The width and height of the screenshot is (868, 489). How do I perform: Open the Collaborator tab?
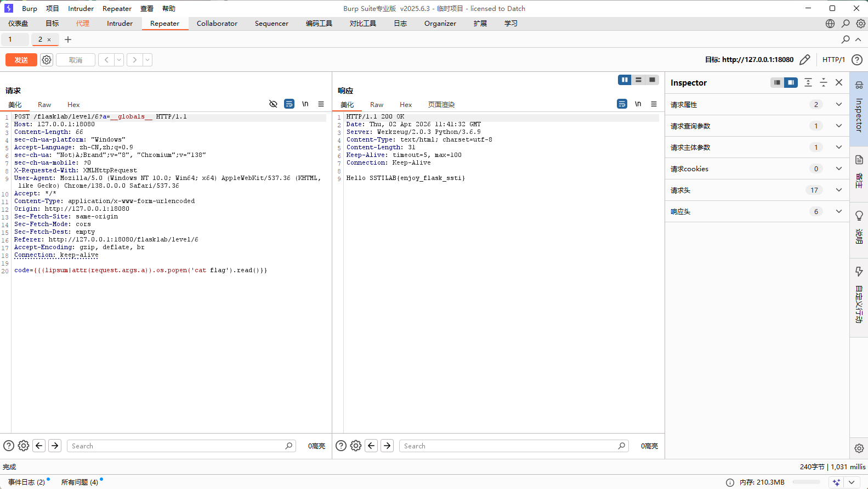[217, 24]
